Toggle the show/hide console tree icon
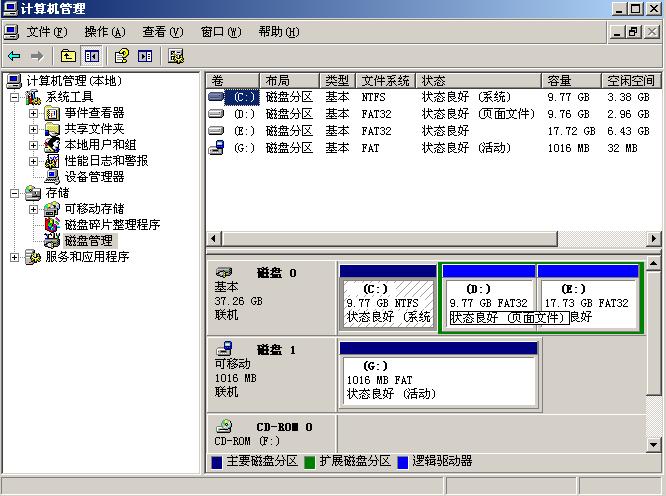Image resolution: width=666 pixels, height=496 pixels. (x=92, y=56)
